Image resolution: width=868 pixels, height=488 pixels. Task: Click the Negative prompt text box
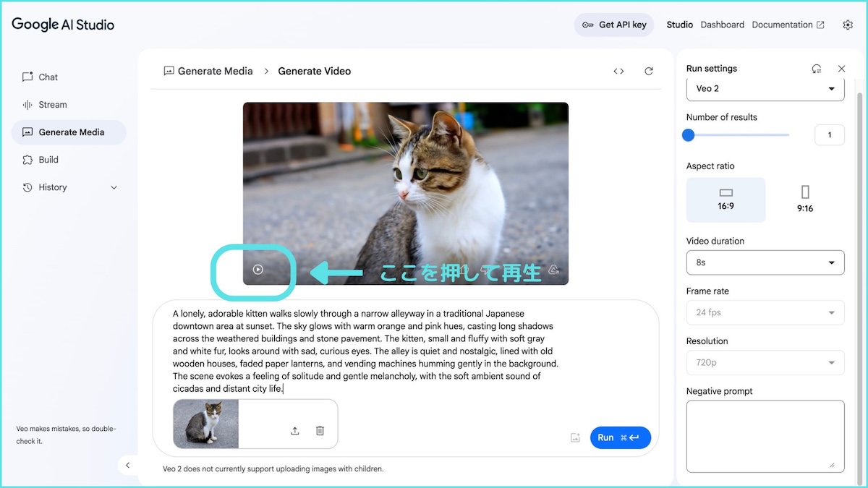(765, 437)
